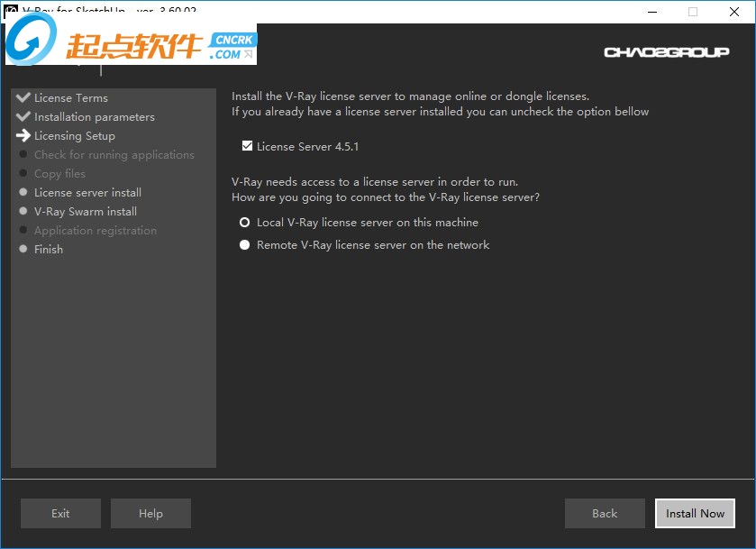Click the Check for running applications step

pos(114,155)
